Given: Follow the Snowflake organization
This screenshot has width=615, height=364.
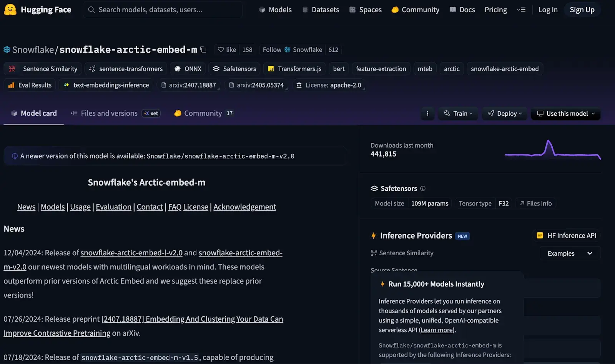Looking at the screenshot, I should click(292, 50).
